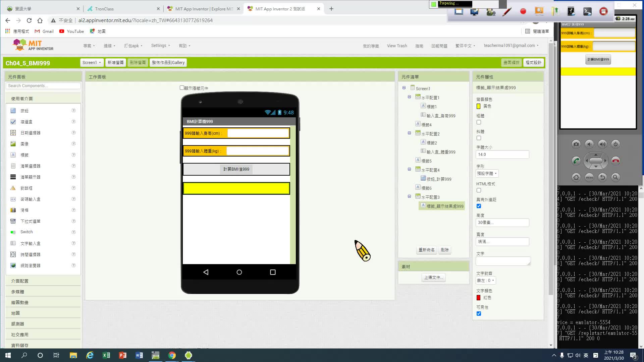Enable 顯示隱藏元件 checkbox
This screenshot has height=362, width=644.
[x=182, y=88]
